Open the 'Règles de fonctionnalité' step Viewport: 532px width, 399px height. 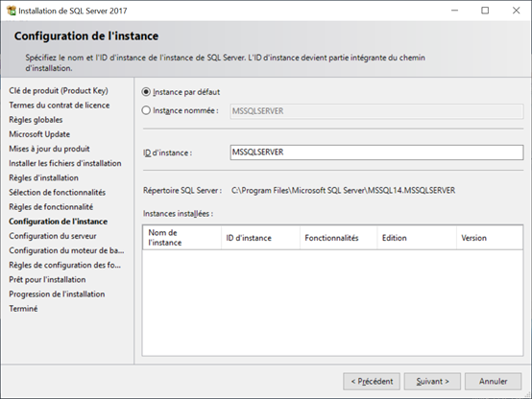point(51,207)
